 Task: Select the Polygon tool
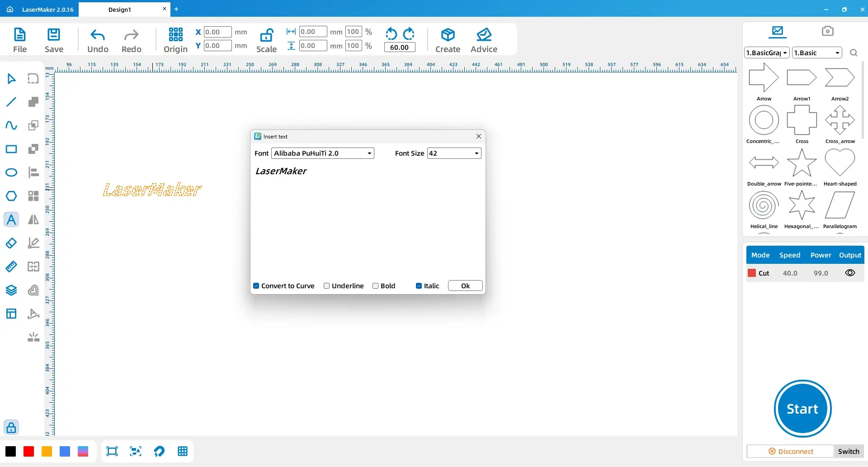(11, 196)
